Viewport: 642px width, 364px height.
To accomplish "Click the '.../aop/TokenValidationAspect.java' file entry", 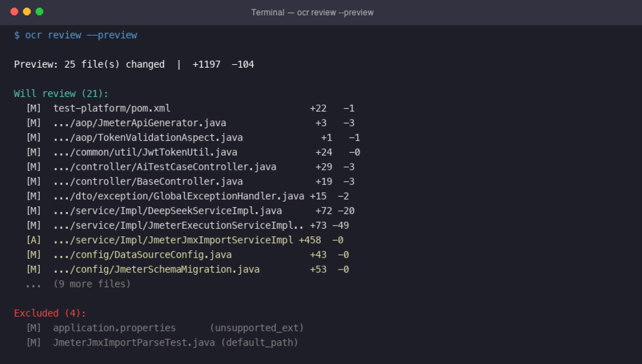I will 148,138.
